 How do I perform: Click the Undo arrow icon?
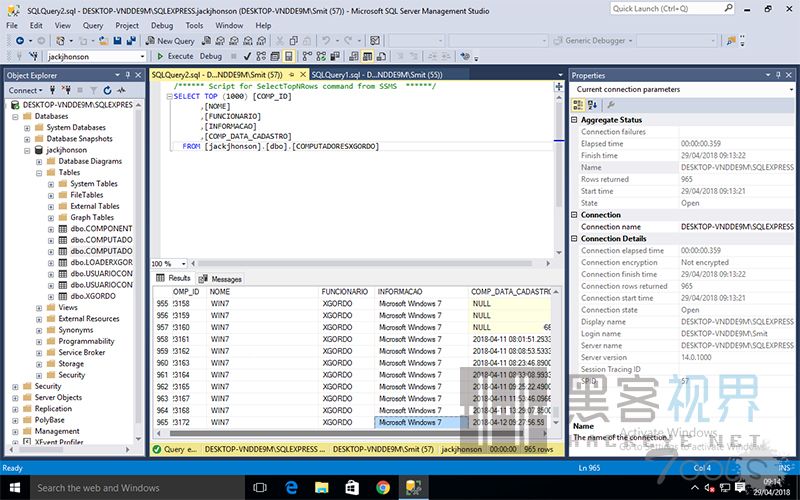click(x=326, y=40)
